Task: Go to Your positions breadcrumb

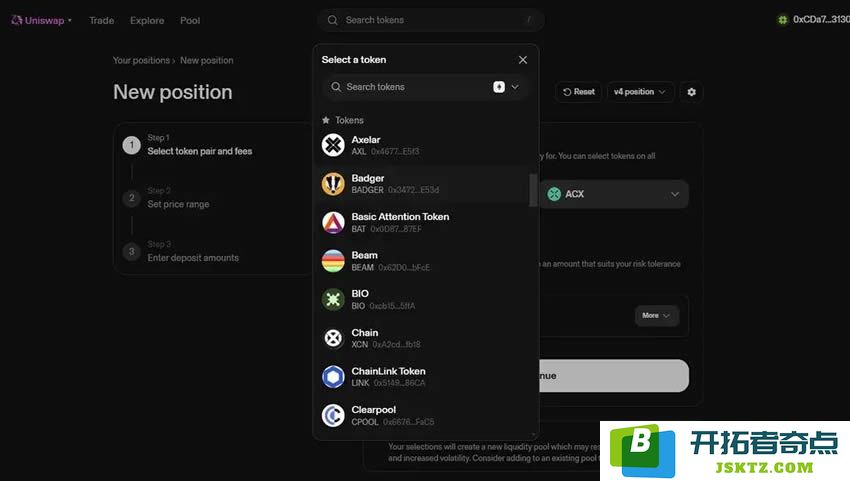Action: tap(141, 60)
